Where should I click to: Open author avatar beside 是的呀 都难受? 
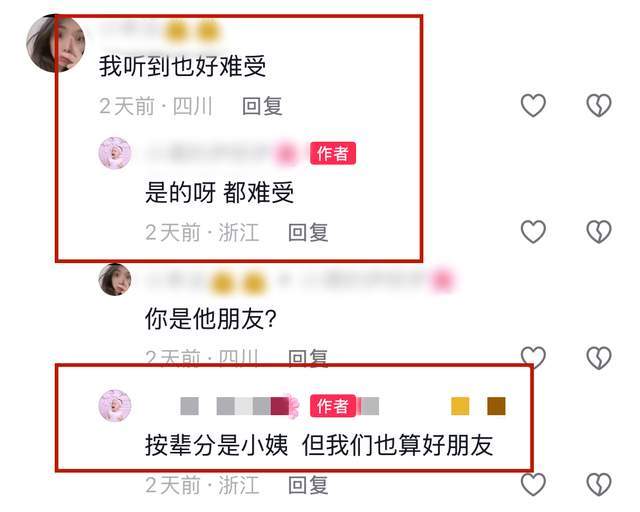[115, 153]
